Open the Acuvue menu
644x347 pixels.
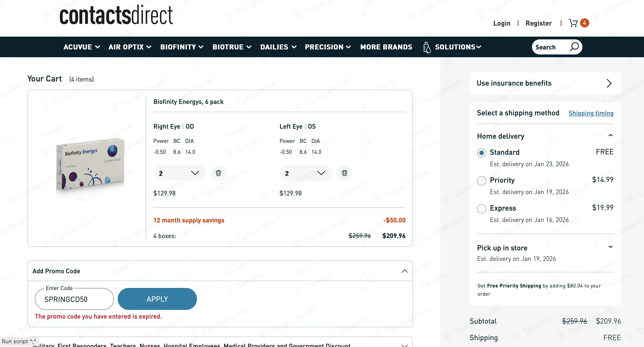coord(82,47)
